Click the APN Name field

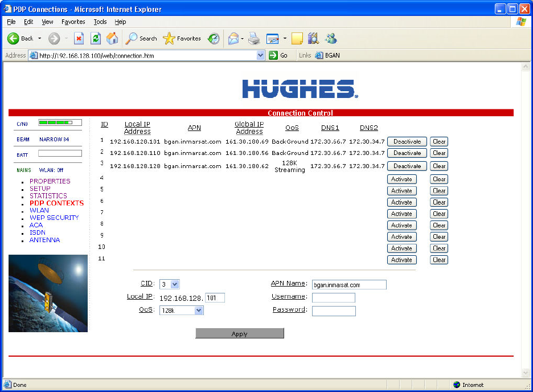[x=349, y=284]
